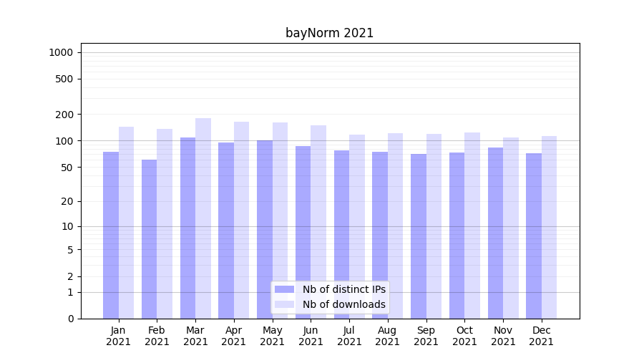Image resolution: width=644 pixels, height=358 pixels.
Task: Click the 1000 y-axis tick label
Action: click(x=61, y=52)
